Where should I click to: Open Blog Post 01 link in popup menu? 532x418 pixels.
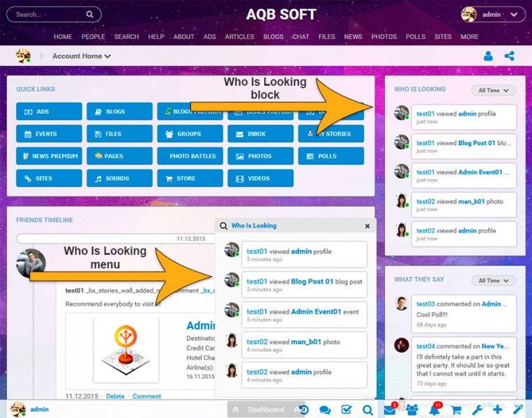click(x=312, y=281)
